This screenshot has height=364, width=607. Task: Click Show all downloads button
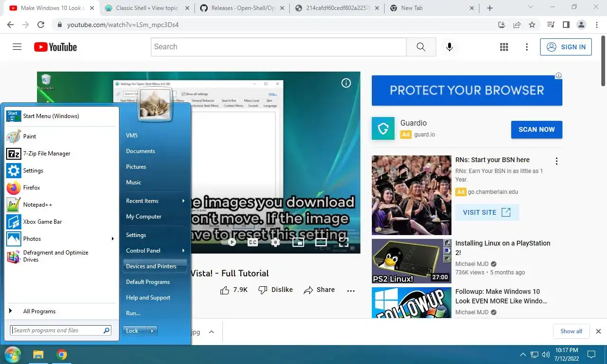[571, 331]
